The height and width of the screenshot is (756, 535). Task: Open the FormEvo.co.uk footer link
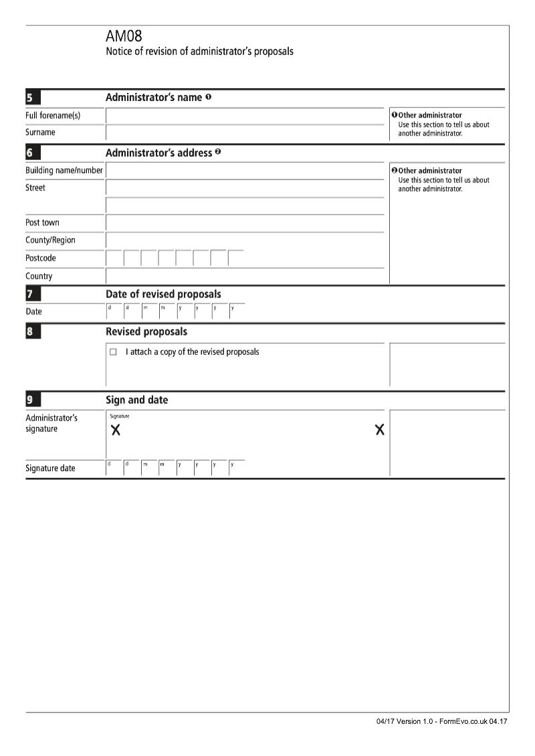pos(463,722)
